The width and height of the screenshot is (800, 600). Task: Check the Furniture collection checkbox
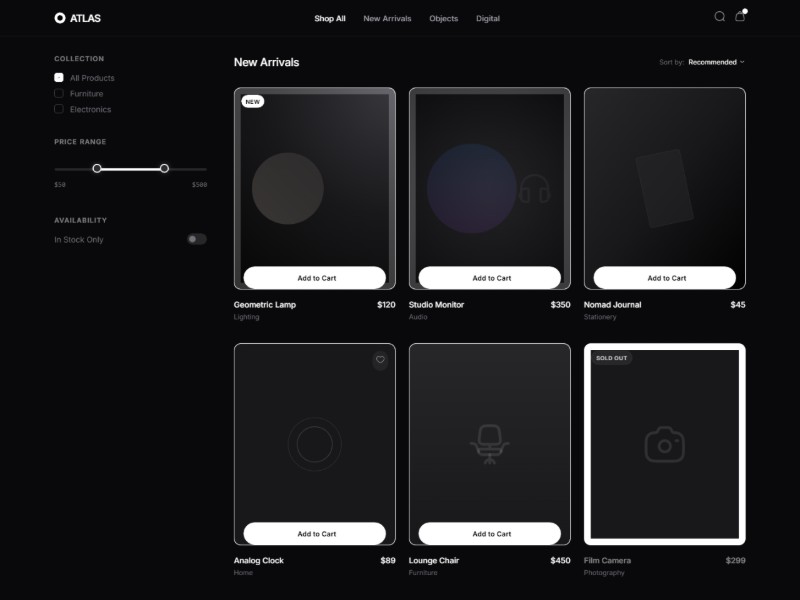tap(59, 94)
